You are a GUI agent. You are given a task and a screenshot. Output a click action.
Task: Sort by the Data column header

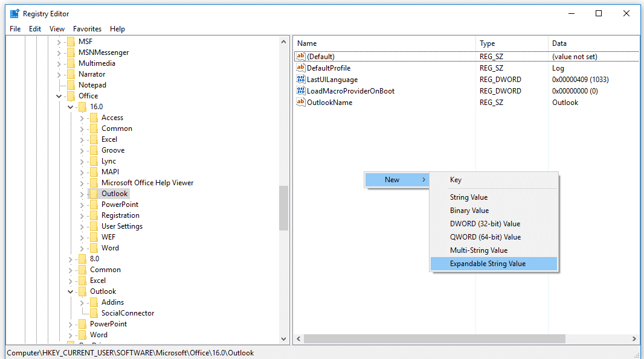[593, 43]
